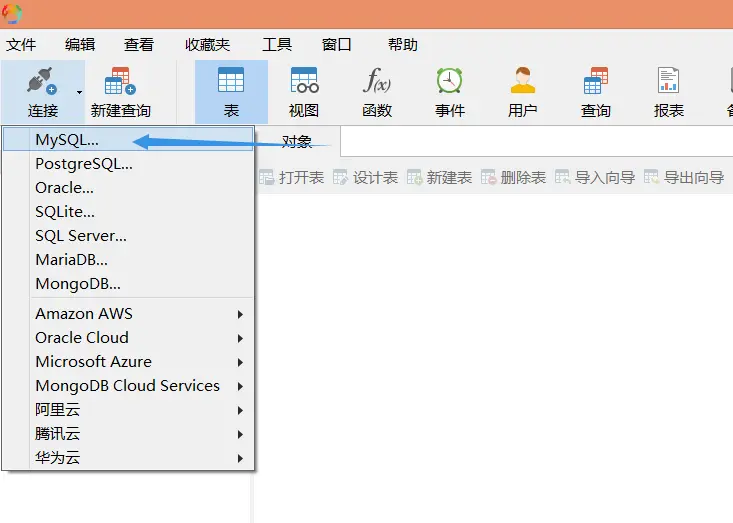733x523 pixels.
Task: Open the 文件 (File) menu
Action: click(x=21, y=45)
